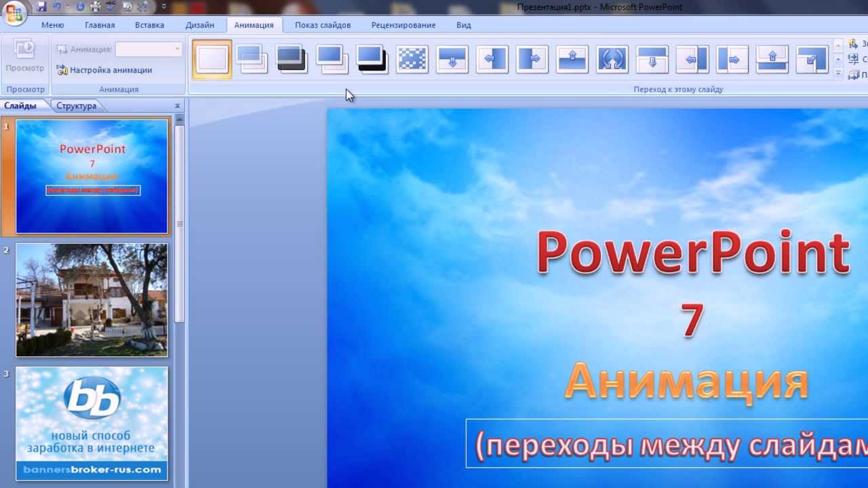
Task: Click the slide pane scroll up arrow
Action: click(x=180, y=119)
